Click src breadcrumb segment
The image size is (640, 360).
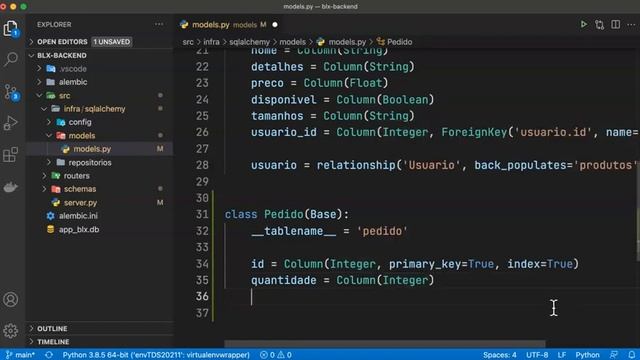(188, 42)
